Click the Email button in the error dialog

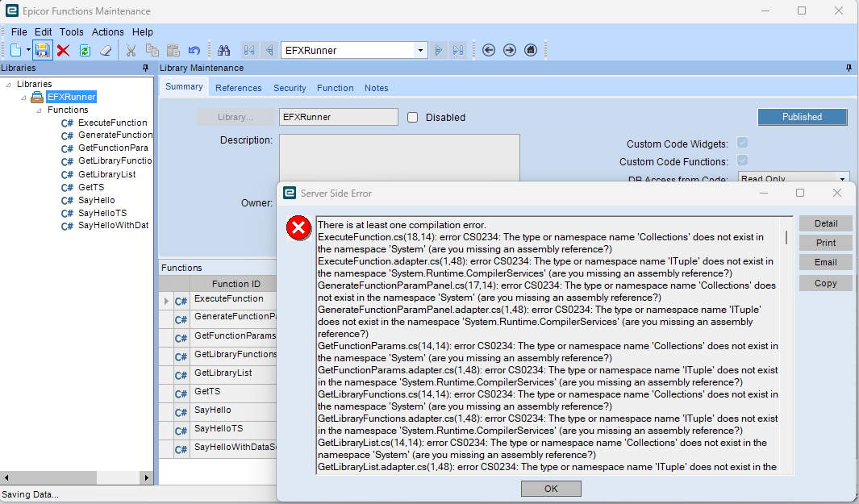(x=826, y=262)
